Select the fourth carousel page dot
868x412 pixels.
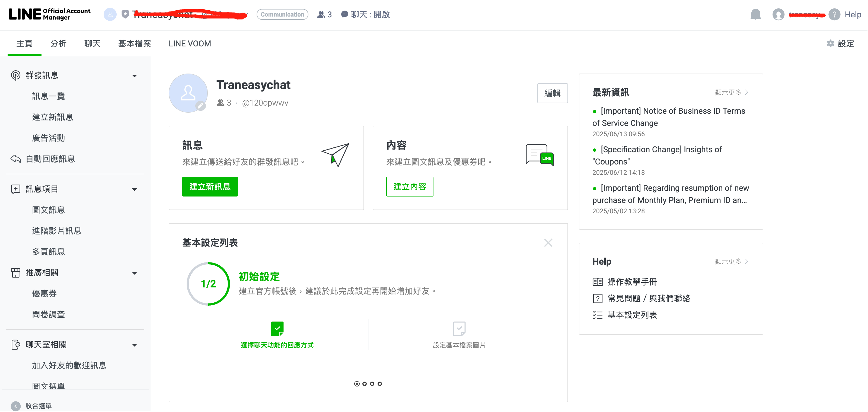[380, 384]
